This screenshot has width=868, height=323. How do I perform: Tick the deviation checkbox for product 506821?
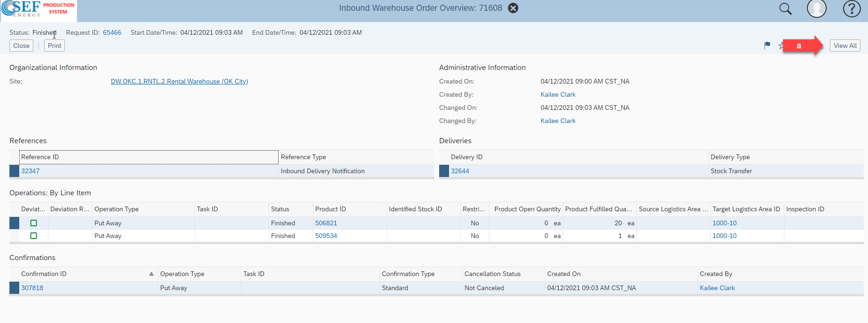click(x=33, y=223)
